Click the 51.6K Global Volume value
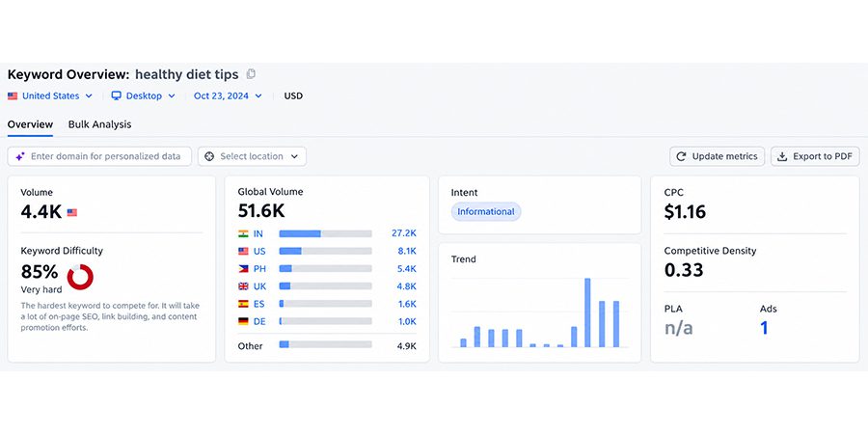 tap(261, 211)
